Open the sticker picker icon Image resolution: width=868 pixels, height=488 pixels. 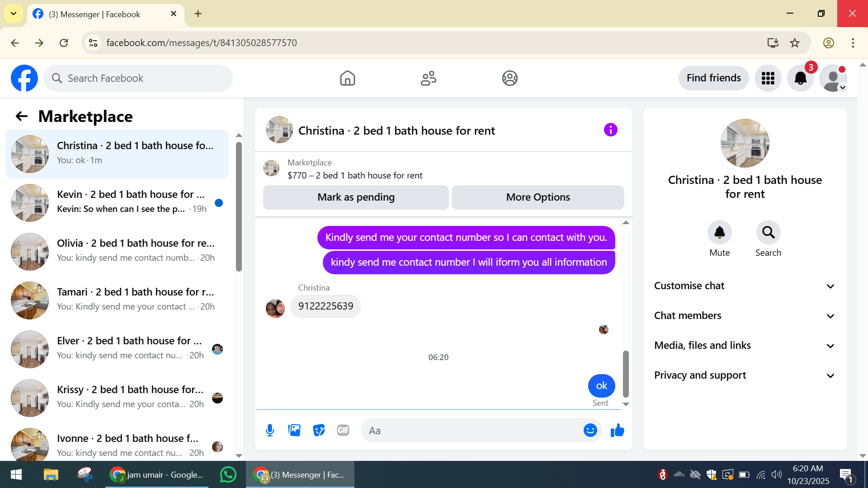319,430
